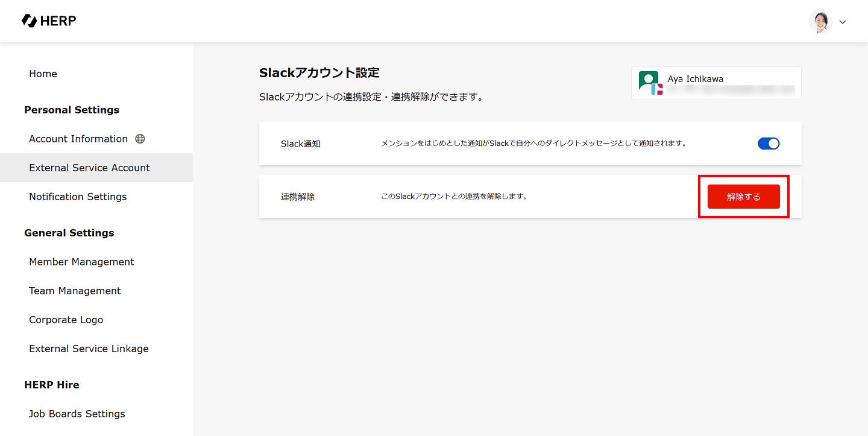The width and height of the screenshot is (868, 436).
Task: Click the 連携解除 row label
Action: [298, 197]
